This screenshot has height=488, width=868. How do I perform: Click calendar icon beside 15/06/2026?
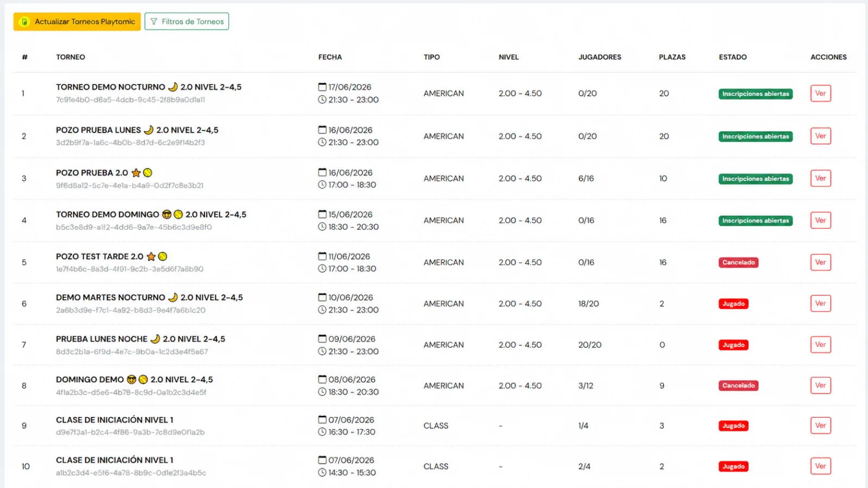322,214
